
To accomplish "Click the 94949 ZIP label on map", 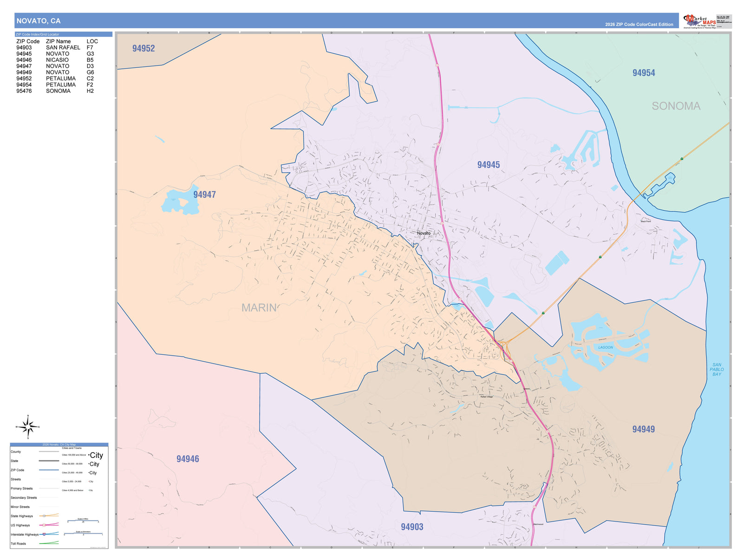I will click(644, 429).
